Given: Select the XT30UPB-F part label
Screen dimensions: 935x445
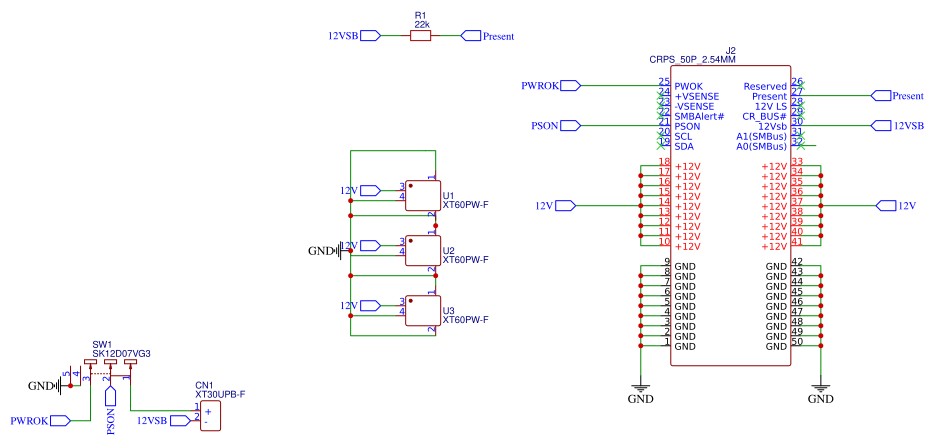Looking at the screenshot, I should click(220, 394).
